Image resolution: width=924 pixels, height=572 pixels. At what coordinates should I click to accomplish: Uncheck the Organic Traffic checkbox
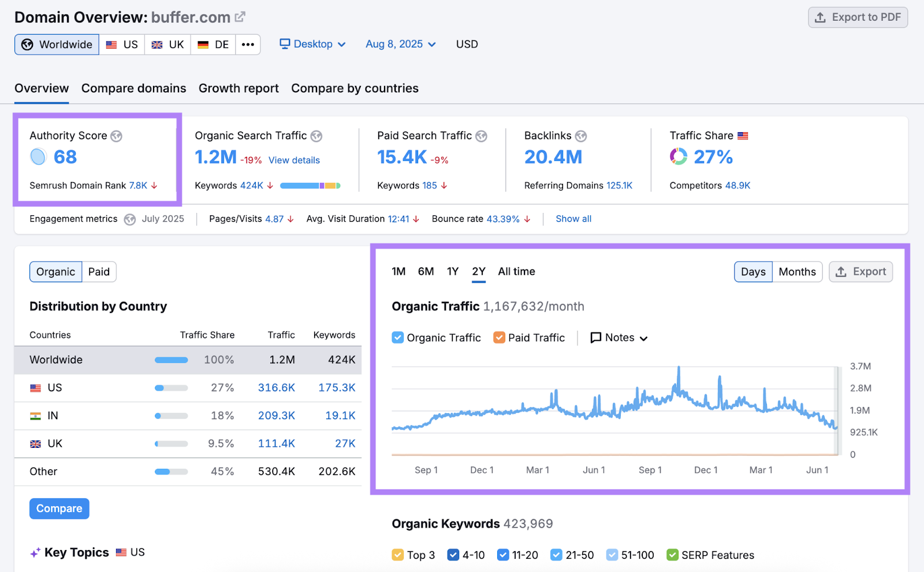(397, 337)
